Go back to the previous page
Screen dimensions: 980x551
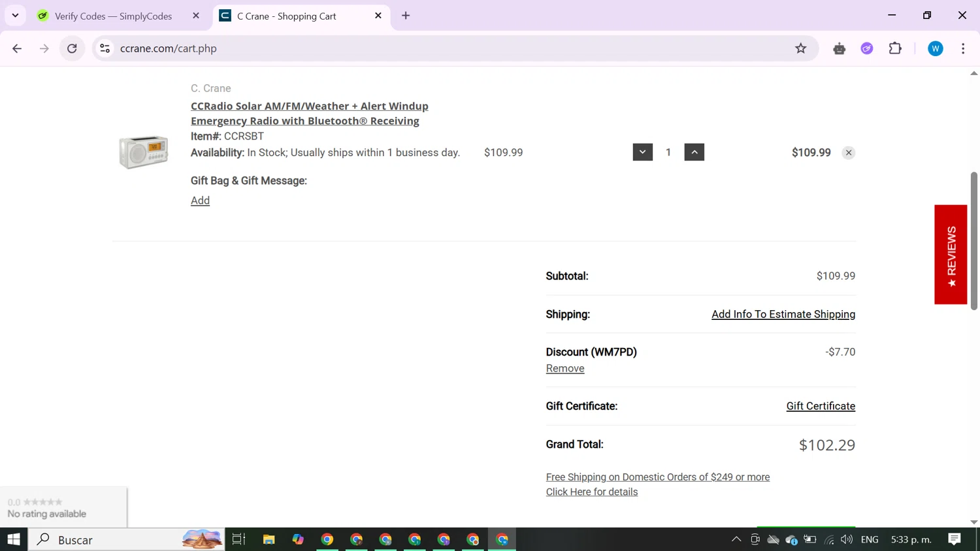pos(17,48)
